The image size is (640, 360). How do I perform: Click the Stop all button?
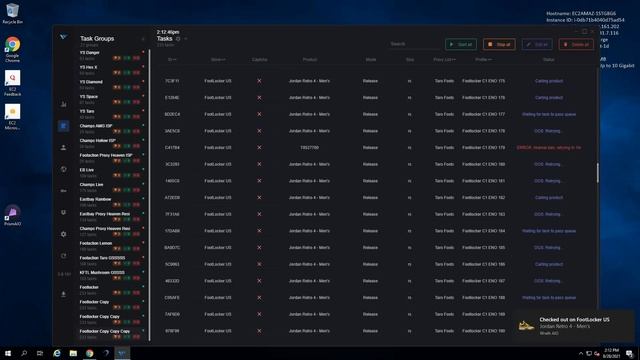pyautogui.click(x=499, y=44)
